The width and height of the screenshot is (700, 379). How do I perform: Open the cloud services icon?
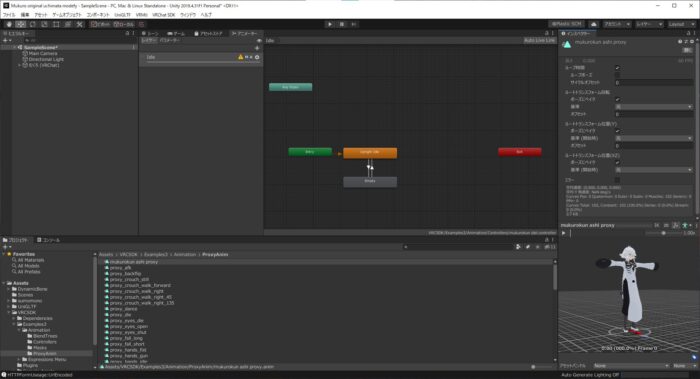(x=593, y=24)
